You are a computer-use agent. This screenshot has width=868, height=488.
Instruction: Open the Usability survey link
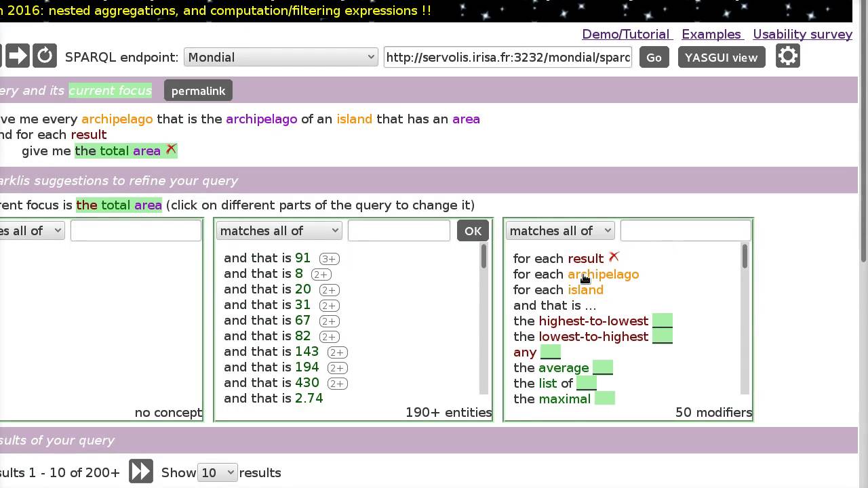click(802, 34)
